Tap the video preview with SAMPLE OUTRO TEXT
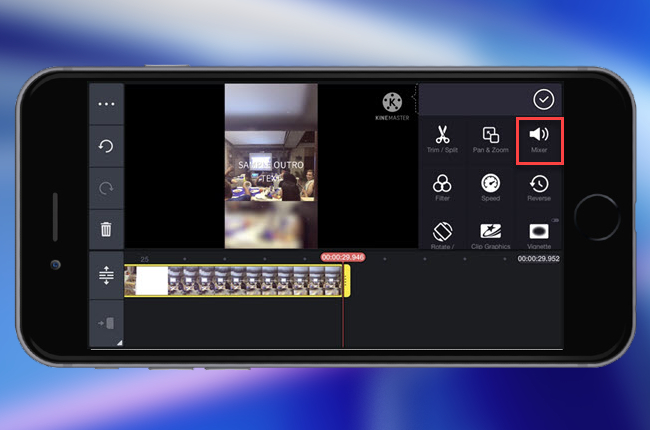Screen dimensions: 650x430 point(271,166)
